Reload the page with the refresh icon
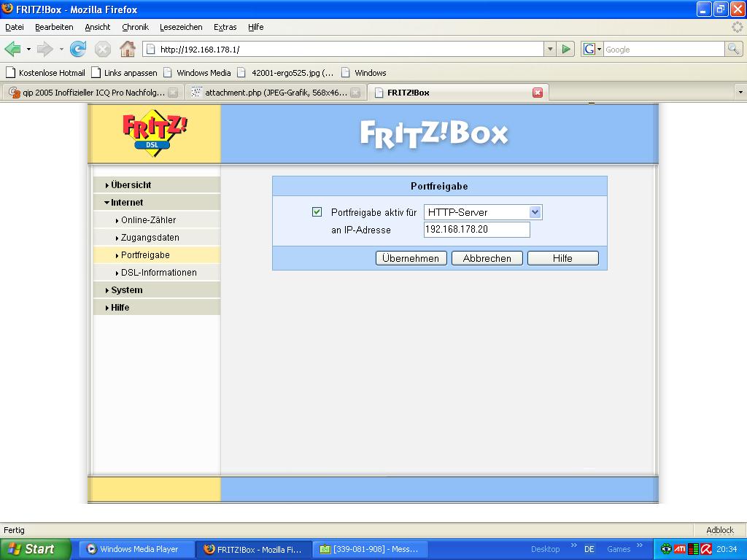 pyautogui.click(x=78, y=49)
